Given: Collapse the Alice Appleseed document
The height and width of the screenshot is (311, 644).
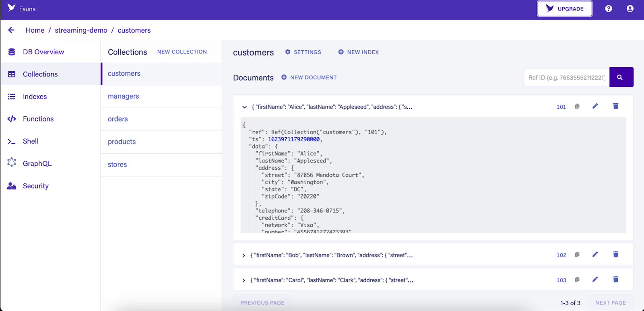Looking at the screenshot, I should pos(244,107).
